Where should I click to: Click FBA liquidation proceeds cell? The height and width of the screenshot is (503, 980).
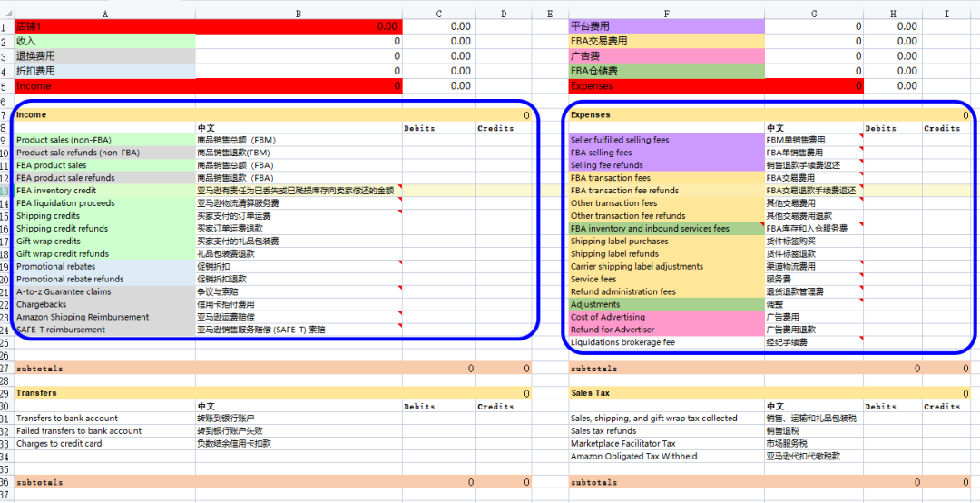coord(105,203)
